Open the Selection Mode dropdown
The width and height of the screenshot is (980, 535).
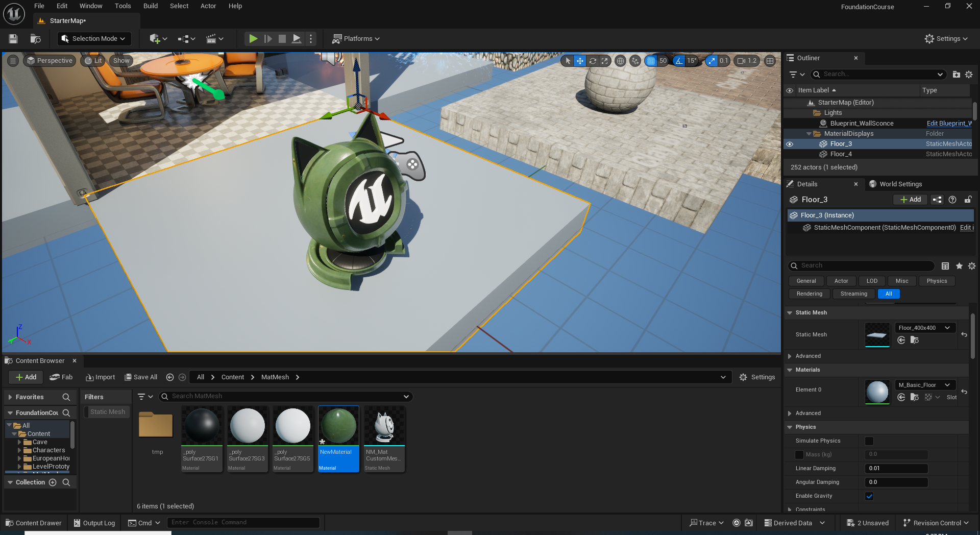pos(93,39)
